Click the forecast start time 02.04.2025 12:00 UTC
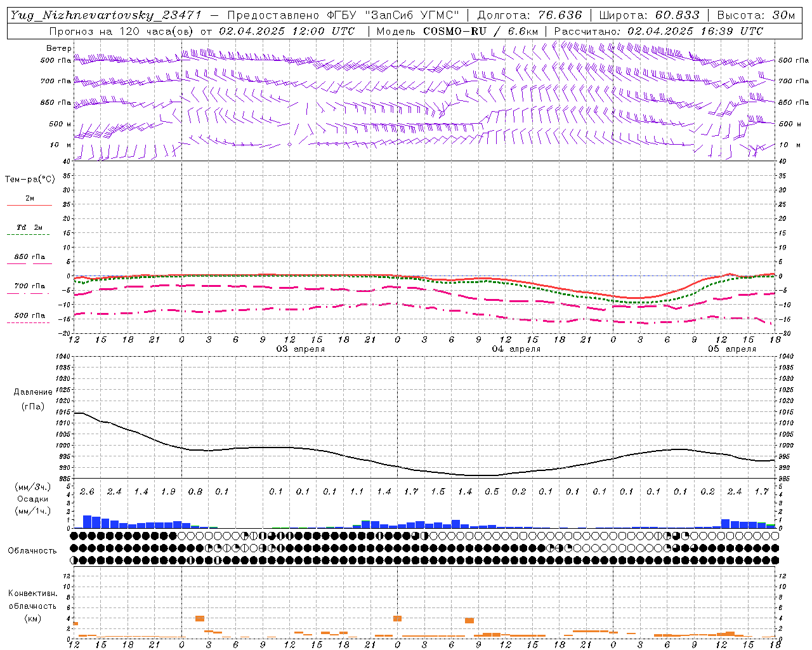Viewport: 812px width, 650px height. click(x=287, y=31)
